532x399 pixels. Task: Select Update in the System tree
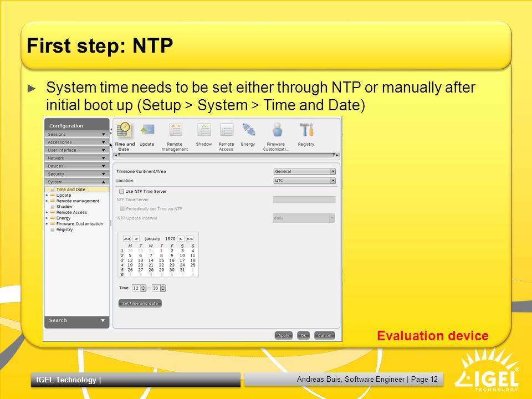(x=63, y=196)
